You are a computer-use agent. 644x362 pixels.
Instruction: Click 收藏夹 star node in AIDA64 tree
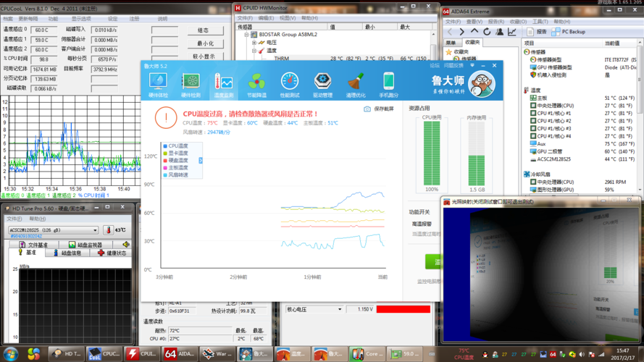tap(457, 51)
